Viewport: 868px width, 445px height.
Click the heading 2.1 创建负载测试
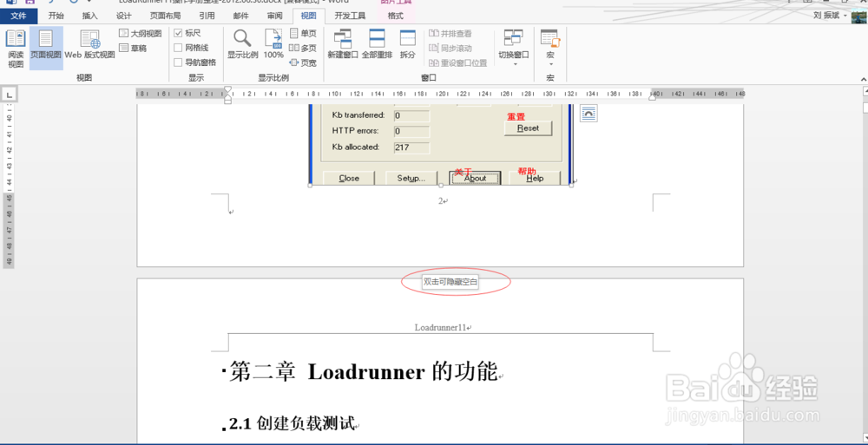[292, 424]
